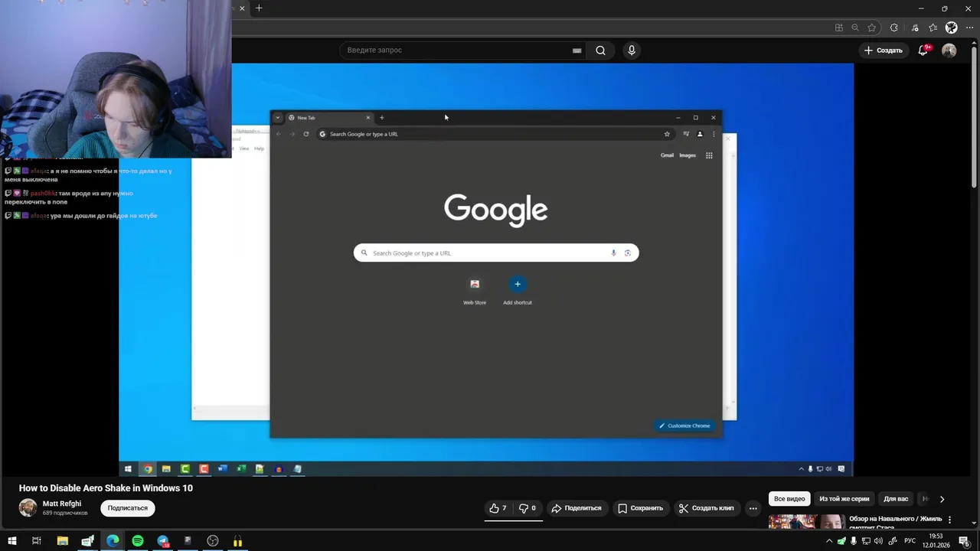The image size is (980, 551).
Task: Open Edge settings and more menu
Action: tap(969, 28)
